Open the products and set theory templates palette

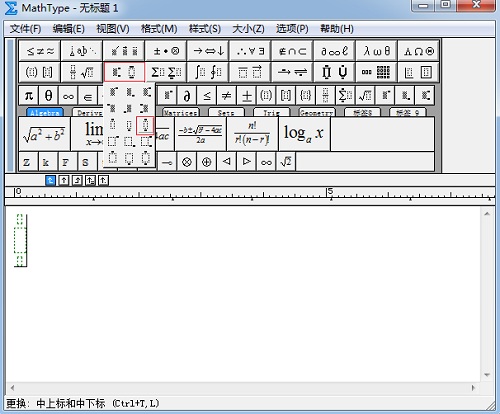[x=334, y=72]
